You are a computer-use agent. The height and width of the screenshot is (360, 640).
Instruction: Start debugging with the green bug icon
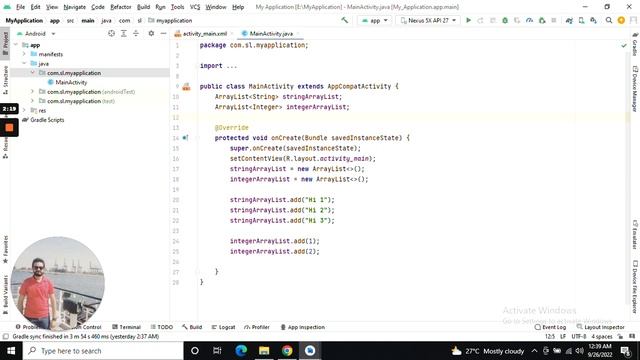(505, 20)
